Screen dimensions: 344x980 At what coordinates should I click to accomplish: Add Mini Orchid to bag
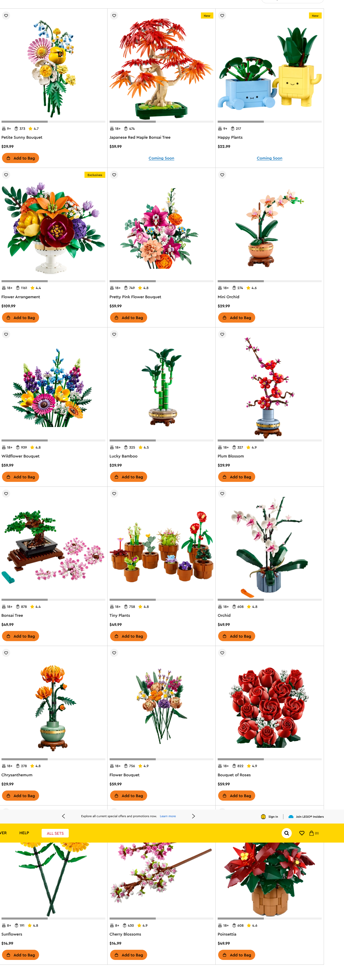tap(236, 318)
